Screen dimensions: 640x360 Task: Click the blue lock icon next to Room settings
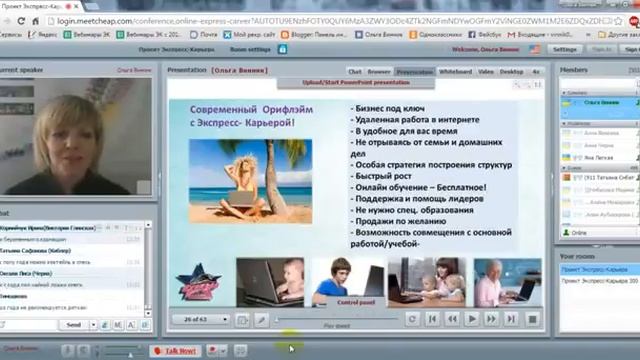click(x=282, y=49)
